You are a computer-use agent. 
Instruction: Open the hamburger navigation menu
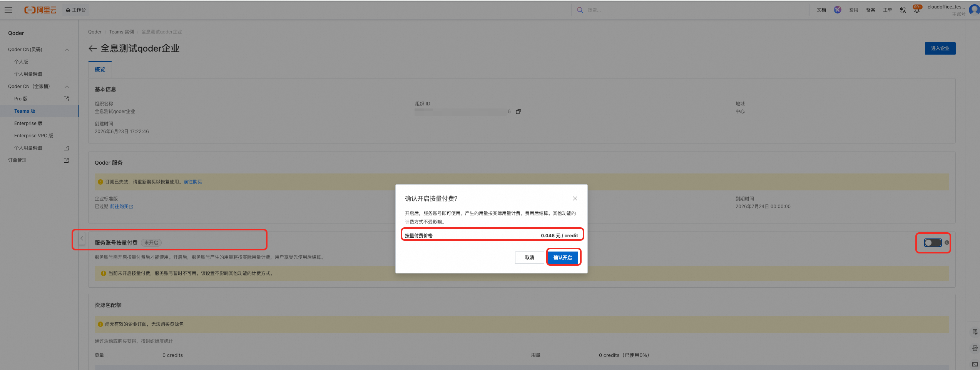pyautogui.click(x=8, y=10)
